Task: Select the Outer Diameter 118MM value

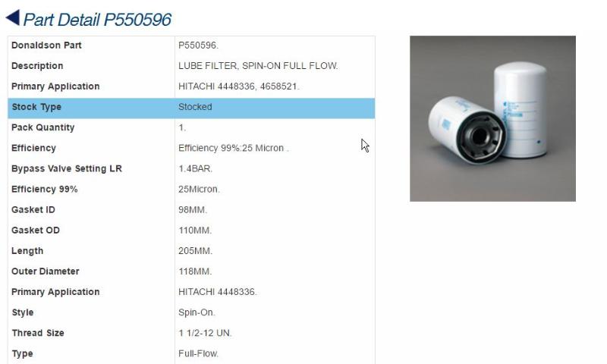Action: pos(195,271)
